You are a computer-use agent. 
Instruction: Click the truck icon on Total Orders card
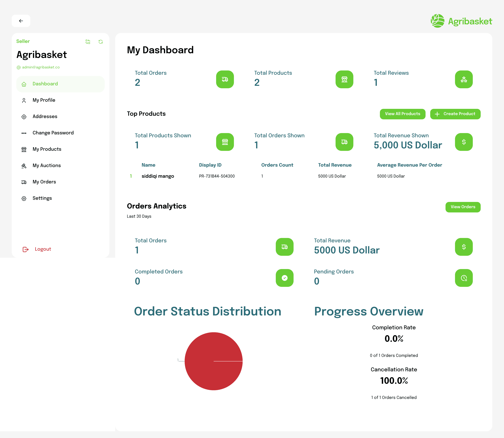(x=225, y=79)
